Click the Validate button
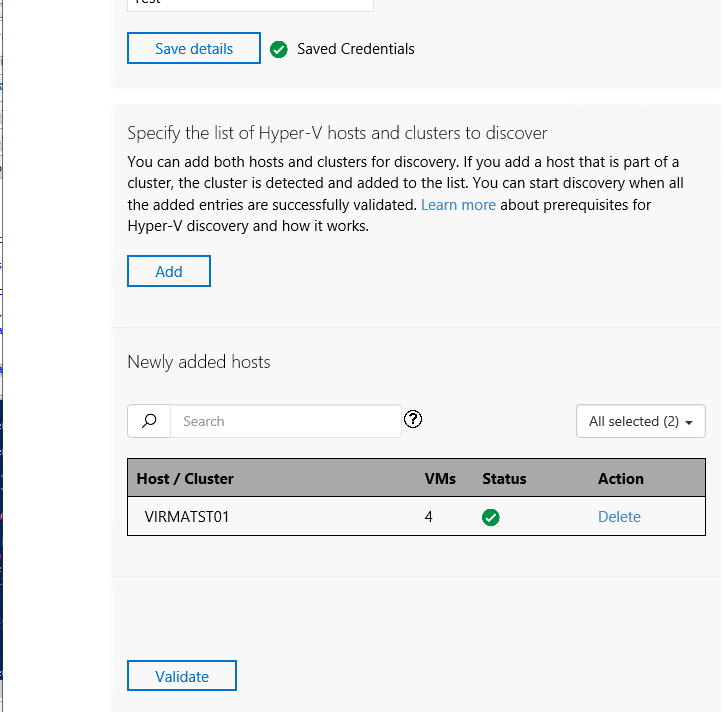This screenshot has width=723, height=712. click(182, 676)
